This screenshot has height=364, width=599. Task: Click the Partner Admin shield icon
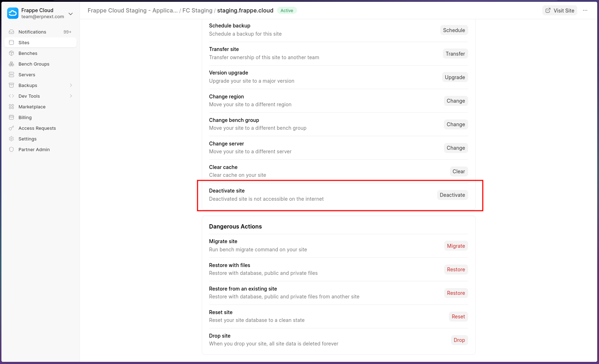(x=11, y=149)
